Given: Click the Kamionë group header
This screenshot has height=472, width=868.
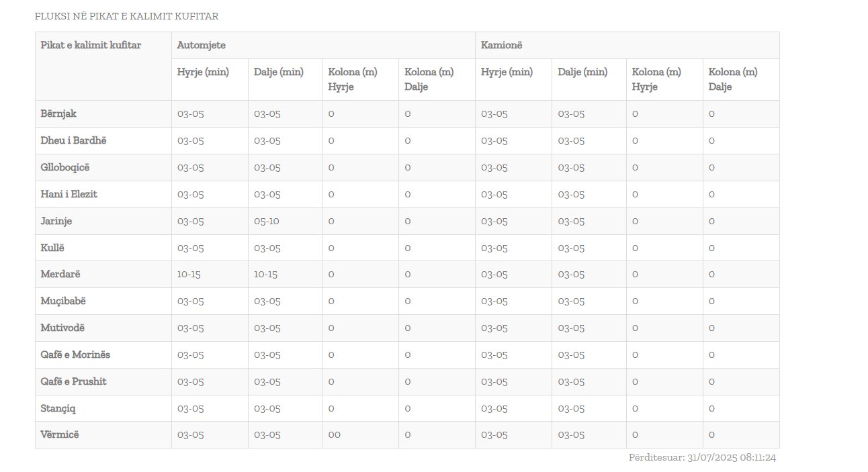Looking at the screenshot, I should (x=501, y=45).
